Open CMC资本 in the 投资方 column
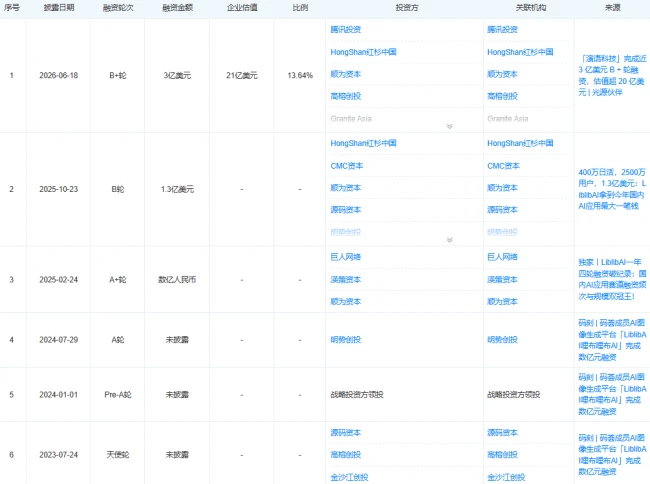 [x=347, y=166]
